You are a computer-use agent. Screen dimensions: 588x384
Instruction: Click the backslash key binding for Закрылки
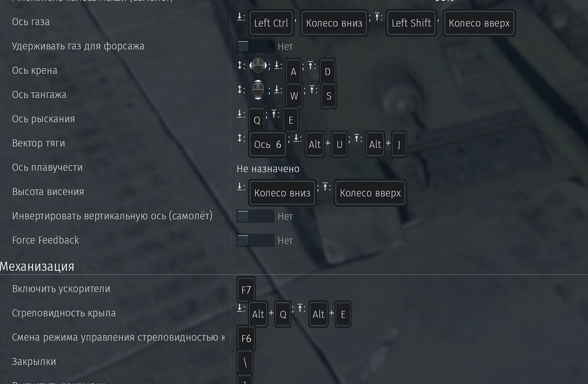245,363
